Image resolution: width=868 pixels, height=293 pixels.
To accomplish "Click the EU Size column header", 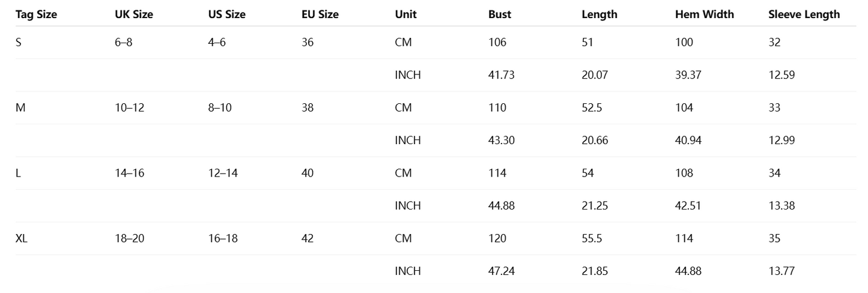I will 320,14.
